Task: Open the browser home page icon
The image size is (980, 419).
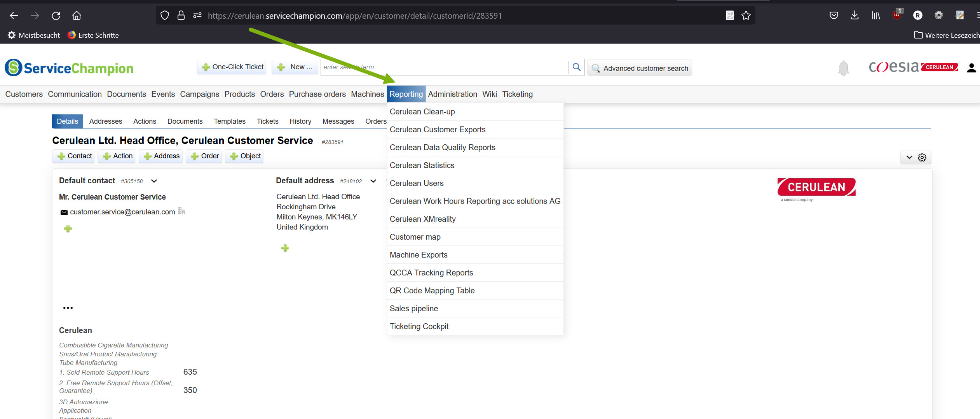Action: pos(77,16)
